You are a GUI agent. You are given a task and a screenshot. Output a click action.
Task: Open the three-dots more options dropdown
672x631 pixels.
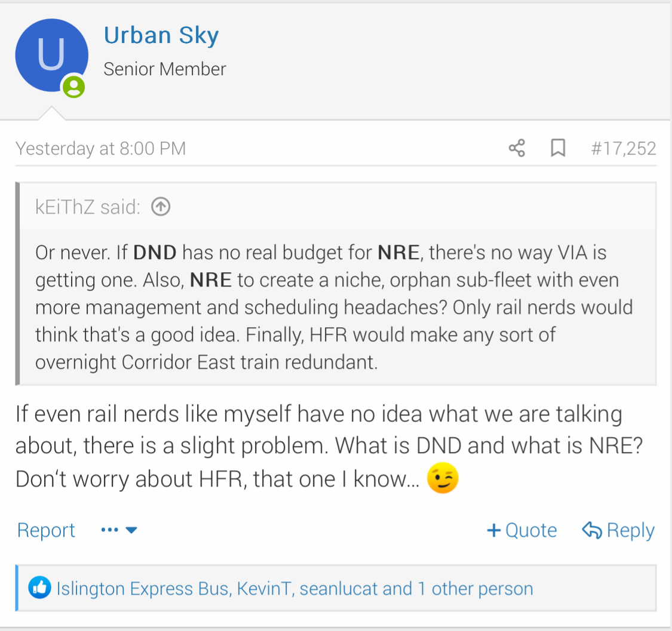pos(119,530)
